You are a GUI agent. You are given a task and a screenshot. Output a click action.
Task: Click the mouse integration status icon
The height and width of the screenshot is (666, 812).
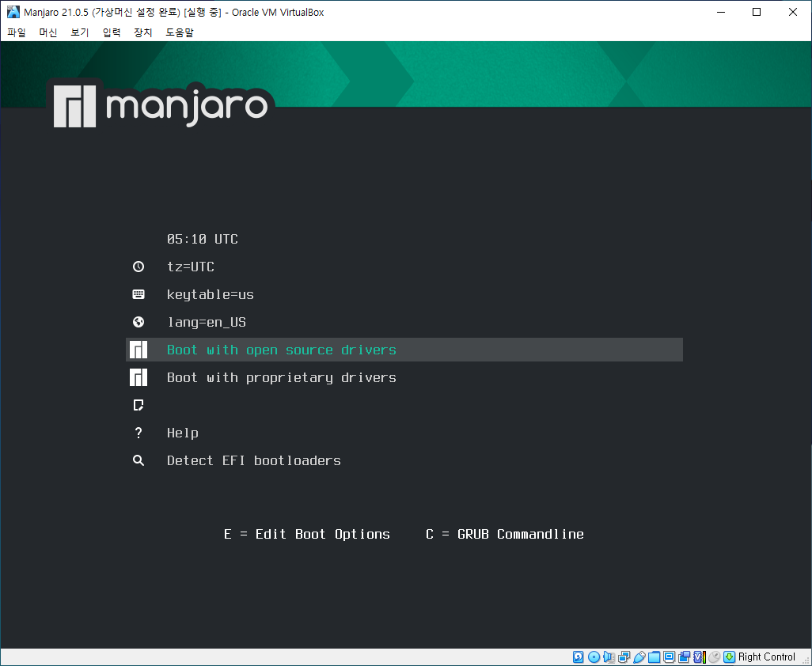tap(714, 657)
